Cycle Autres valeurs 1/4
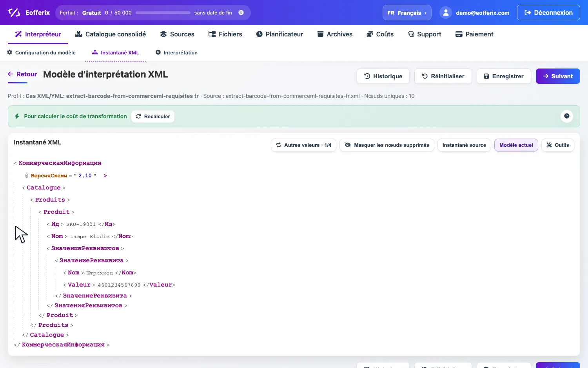The width and height of the screenshot is (588, 368). point(303,145)
